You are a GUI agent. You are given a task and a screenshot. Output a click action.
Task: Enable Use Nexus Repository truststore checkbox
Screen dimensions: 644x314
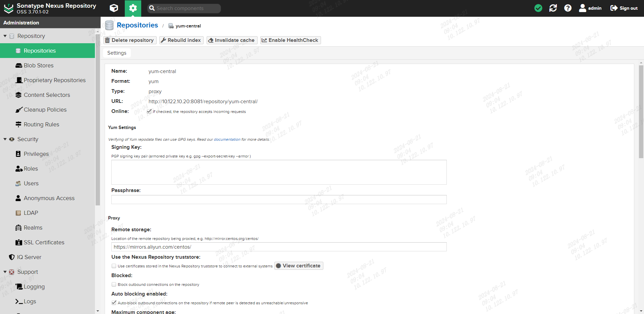114,266
